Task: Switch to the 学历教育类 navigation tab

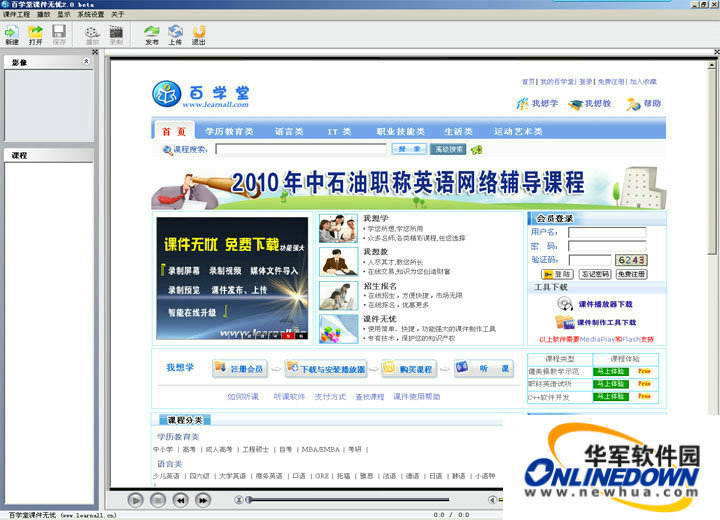Action: (229, 131)
